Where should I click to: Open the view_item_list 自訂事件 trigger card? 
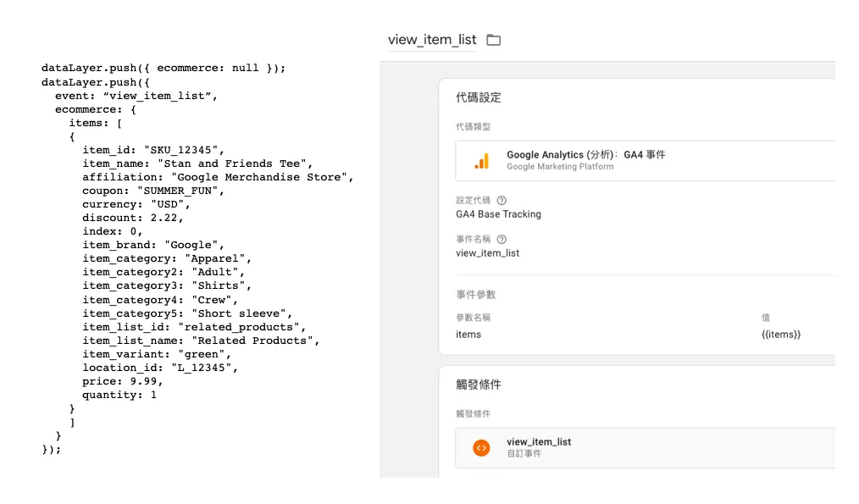[x=646, y=448]
